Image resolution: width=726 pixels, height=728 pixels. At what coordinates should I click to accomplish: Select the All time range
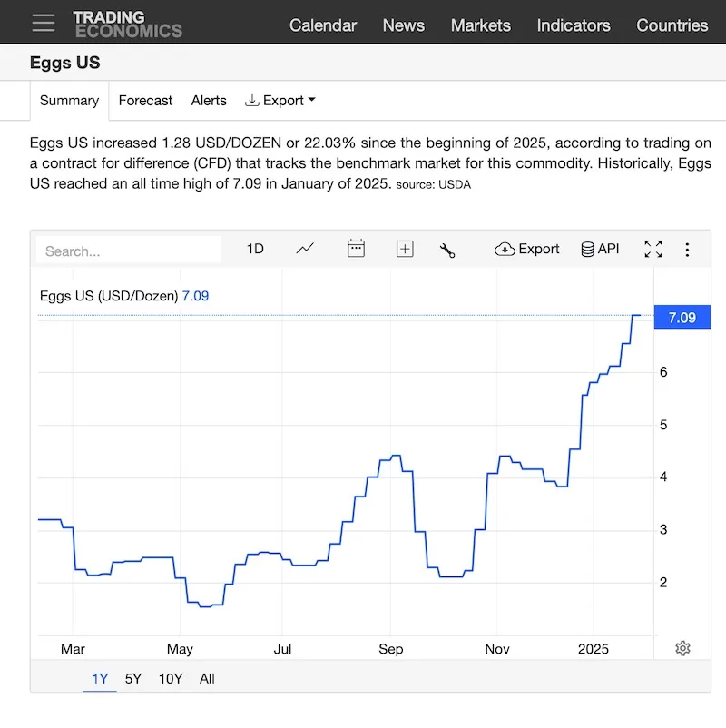[x=207, y=679]
